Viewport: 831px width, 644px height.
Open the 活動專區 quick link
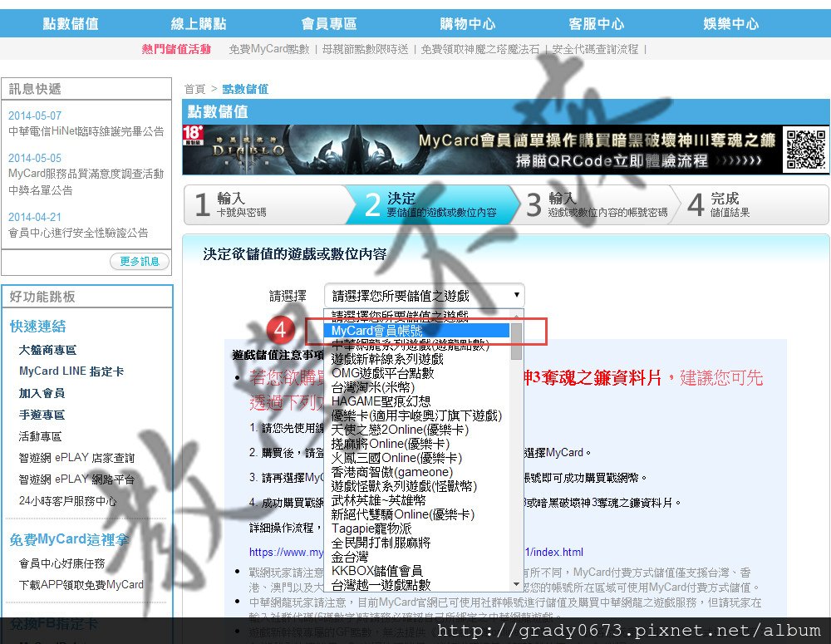click(x=40, y=436)
